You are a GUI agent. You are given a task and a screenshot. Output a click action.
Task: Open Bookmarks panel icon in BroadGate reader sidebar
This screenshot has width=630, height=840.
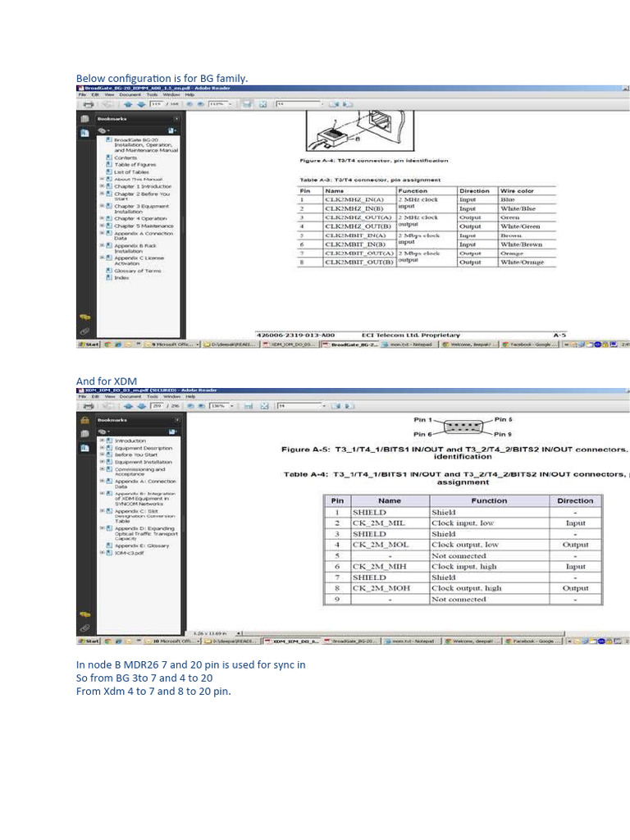[84, 132]
